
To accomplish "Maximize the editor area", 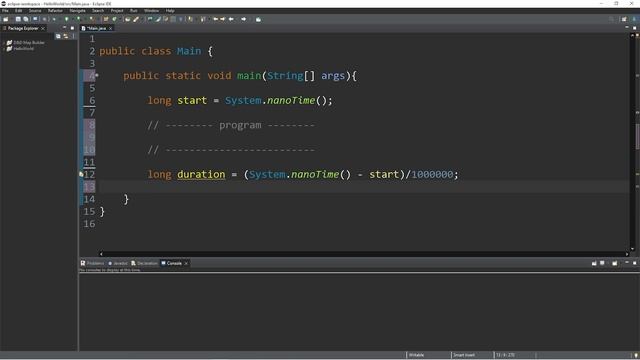I will [635, 28].
